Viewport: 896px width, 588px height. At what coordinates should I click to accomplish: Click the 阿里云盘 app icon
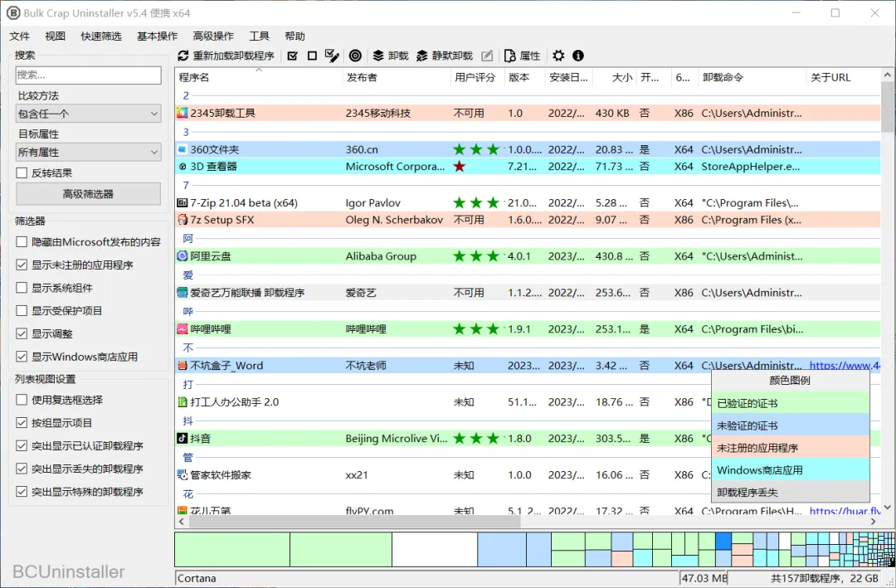click(x=183, y=256)
